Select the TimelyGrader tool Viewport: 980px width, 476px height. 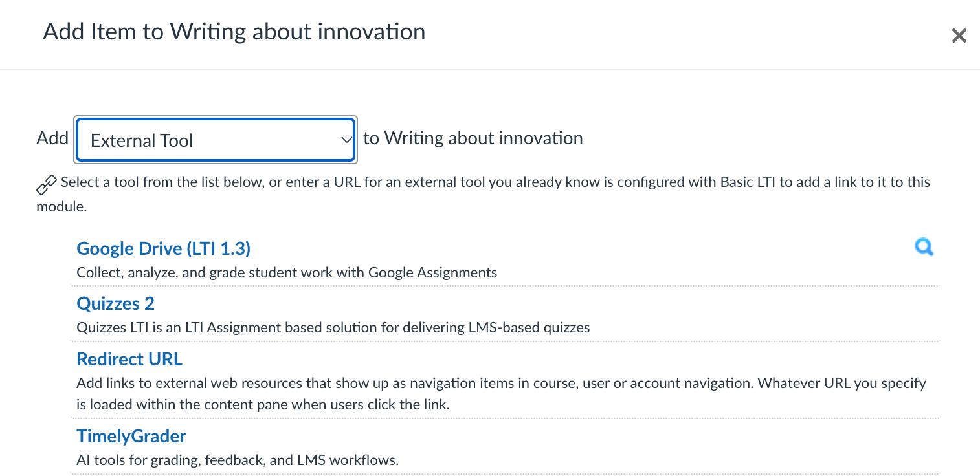[131, 436]
